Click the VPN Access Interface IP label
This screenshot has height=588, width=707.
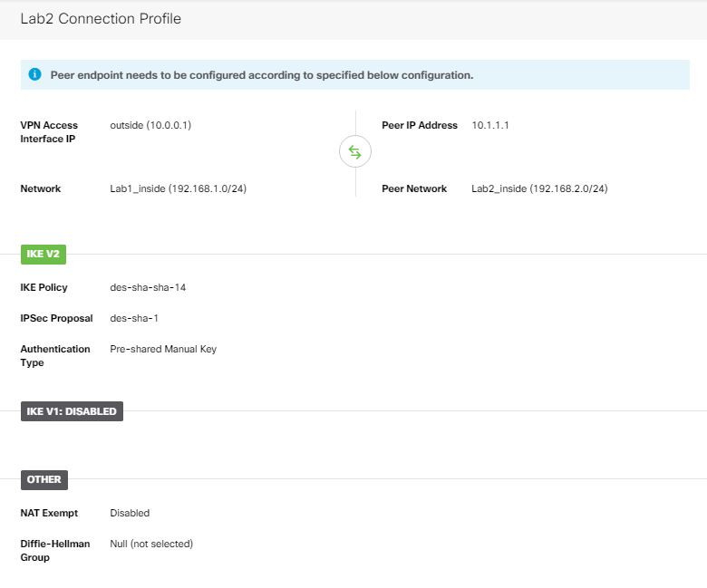pos(49,132)
